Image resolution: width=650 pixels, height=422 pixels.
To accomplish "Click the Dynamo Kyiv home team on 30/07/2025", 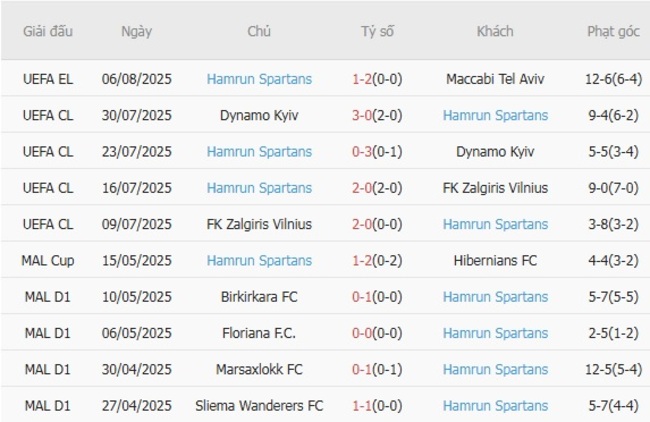I will [x=259, y=115].
